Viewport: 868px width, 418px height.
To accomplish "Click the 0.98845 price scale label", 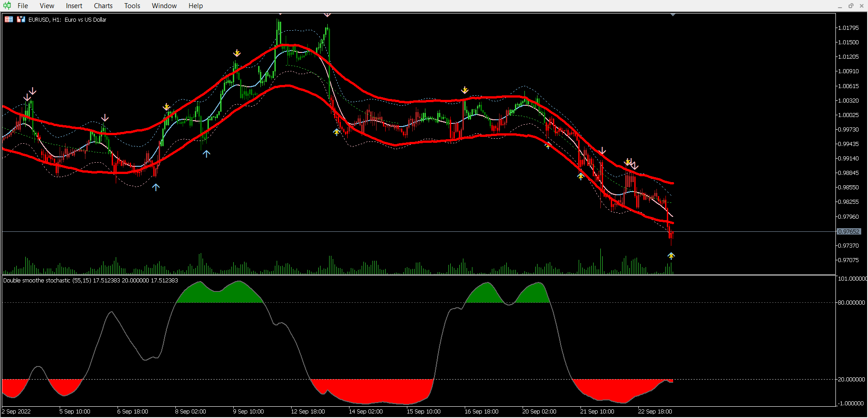I will 848,173.
